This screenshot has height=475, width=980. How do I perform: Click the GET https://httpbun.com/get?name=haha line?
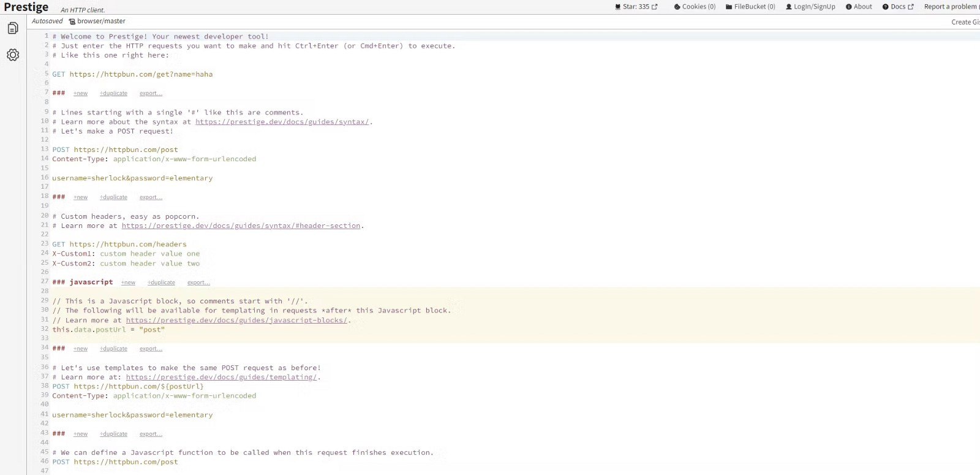(133, 74)
